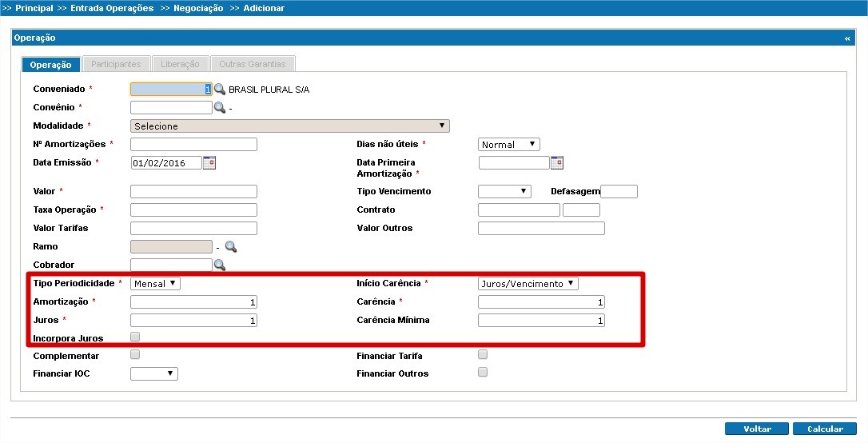868x443 pixels.
Task: Click the Calcular button
Action: 825,429
